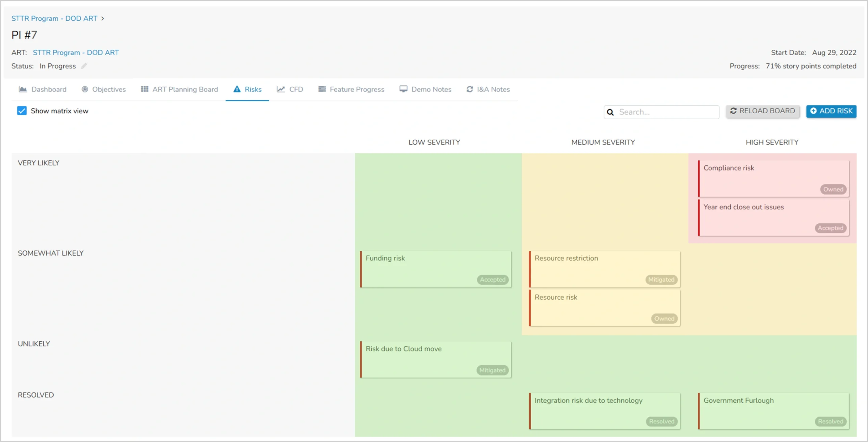Click the pencil icon next to Status
The width and height of the screenshot is (868, 442).
[x=84, y=66]
